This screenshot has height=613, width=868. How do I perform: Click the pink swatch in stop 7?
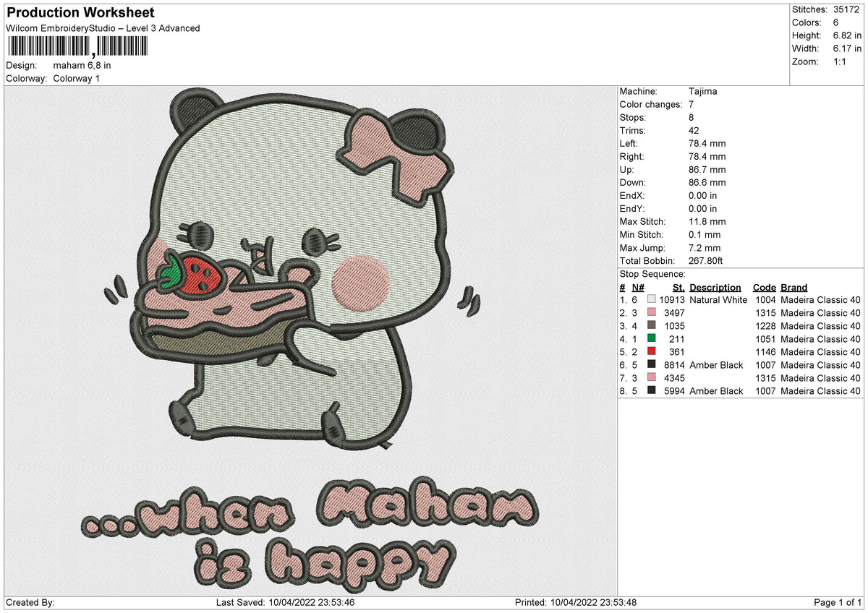click(652, 377)
